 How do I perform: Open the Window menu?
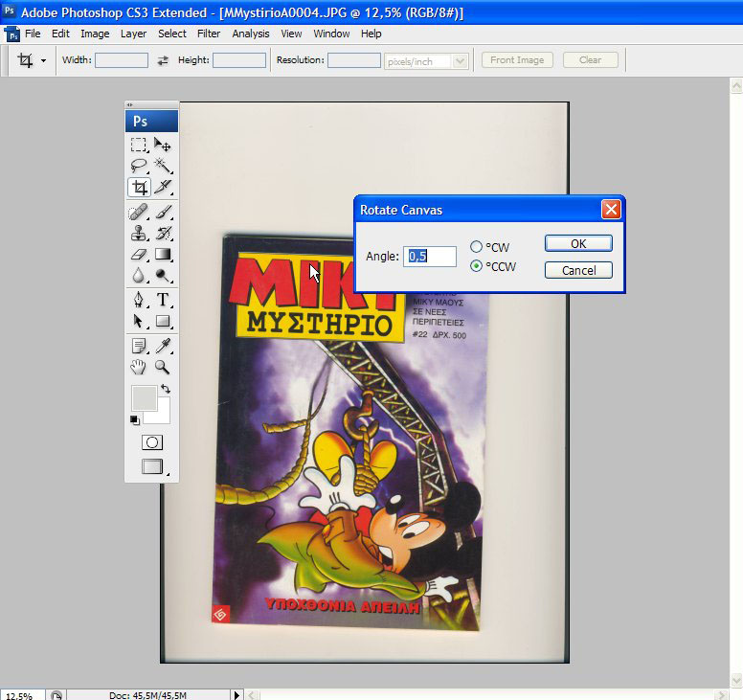point(331,34)
